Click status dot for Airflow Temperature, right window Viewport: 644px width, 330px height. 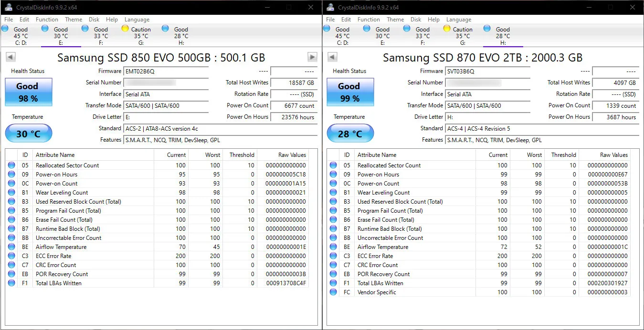click(333, 247)
